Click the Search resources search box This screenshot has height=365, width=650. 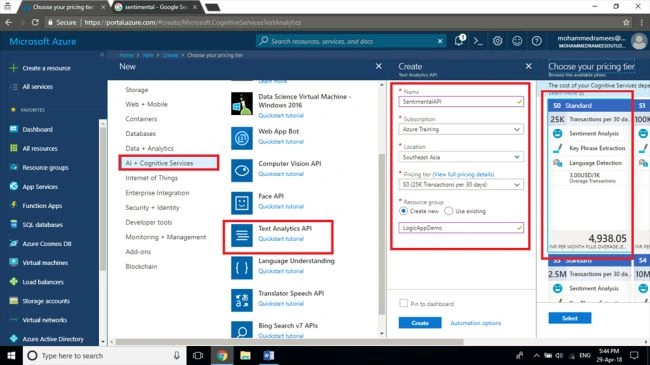(x=351, y=41)
